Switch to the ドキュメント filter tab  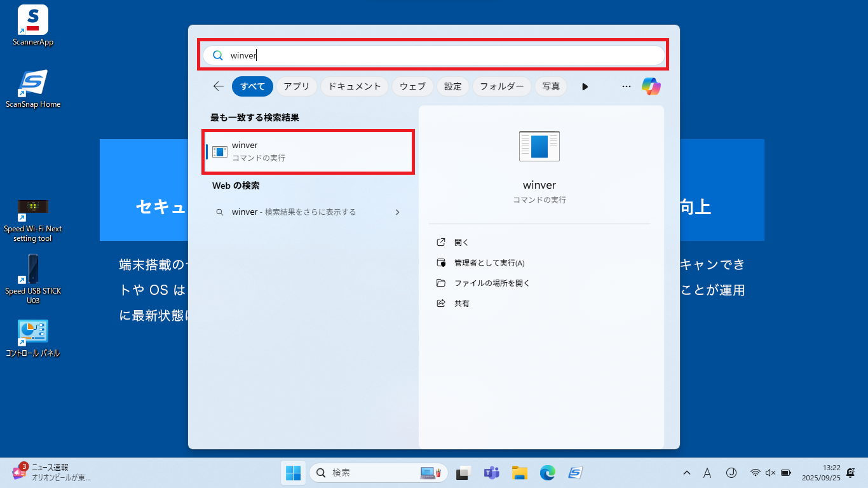[355, 86]
